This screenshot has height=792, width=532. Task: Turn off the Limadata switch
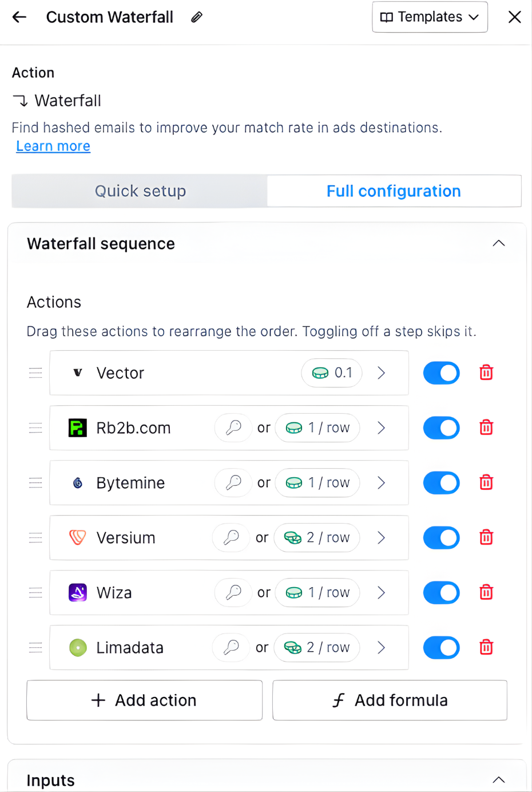[x=441, y=648]
